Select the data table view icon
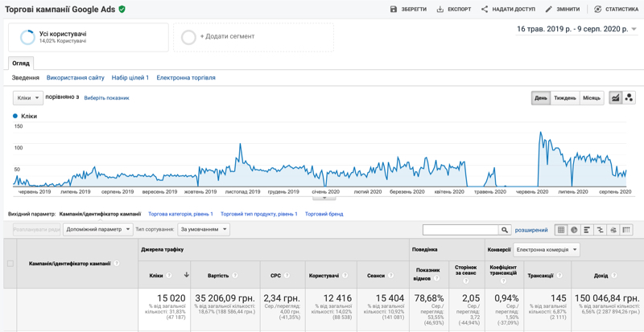This screenshot has width=644, height=332. (561, 230)
